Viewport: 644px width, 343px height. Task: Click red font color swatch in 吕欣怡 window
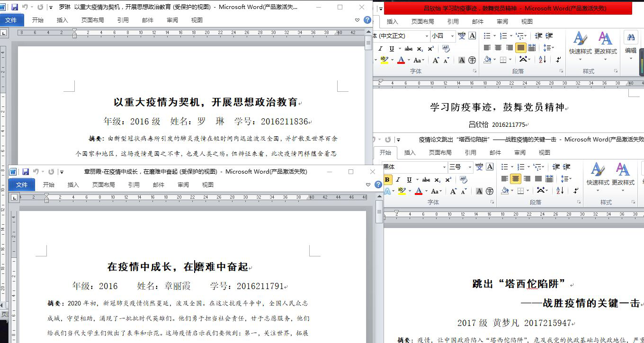[x=401, y=60]
